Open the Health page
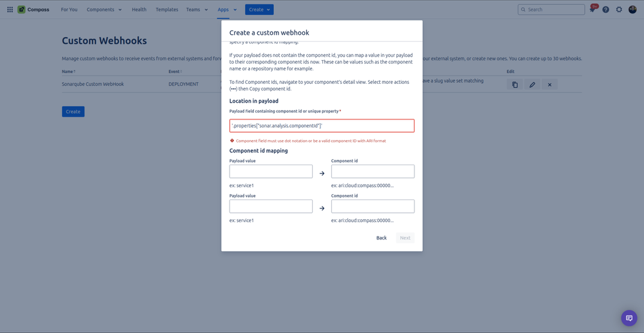 click(139, 10)
